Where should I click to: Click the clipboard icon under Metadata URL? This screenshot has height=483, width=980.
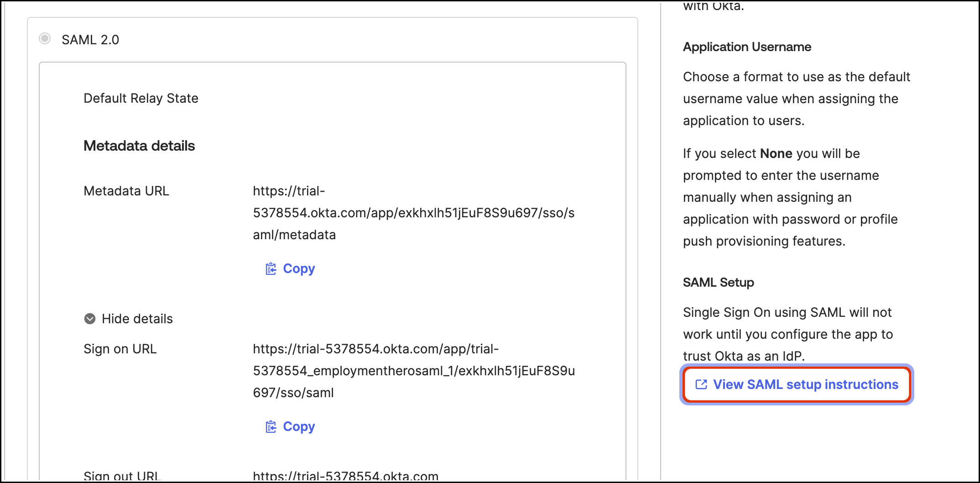[x=271, y=269]
